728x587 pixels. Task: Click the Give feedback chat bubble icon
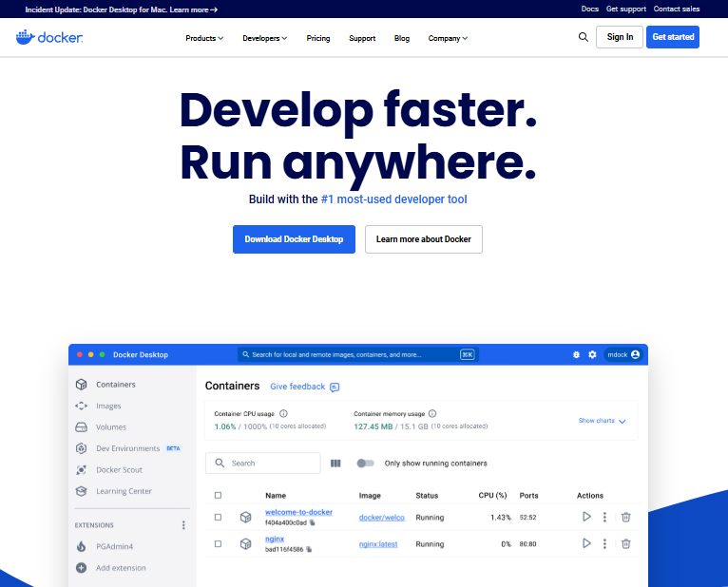[335, 387]
